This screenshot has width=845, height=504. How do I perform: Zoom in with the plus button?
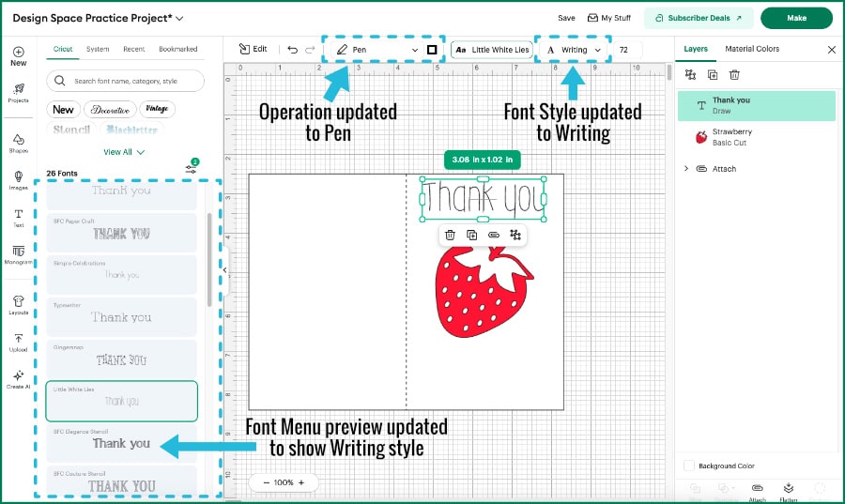(x=301, y=482)
